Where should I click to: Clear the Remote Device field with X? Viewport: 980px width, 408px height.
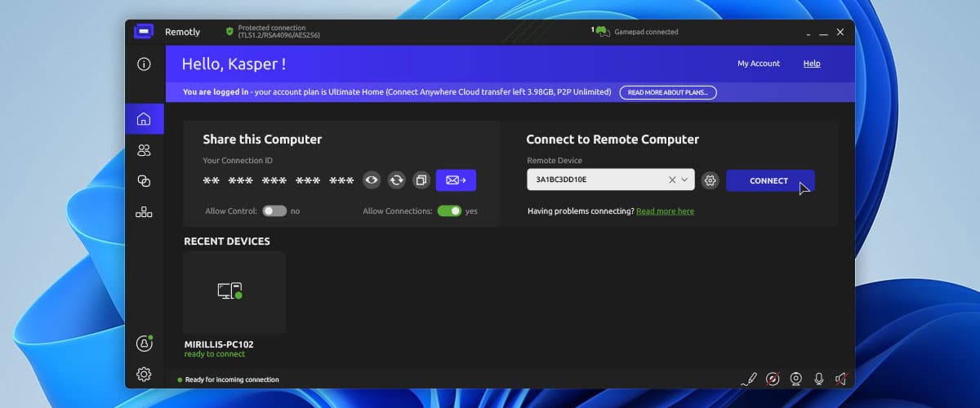tap(672, 180)
